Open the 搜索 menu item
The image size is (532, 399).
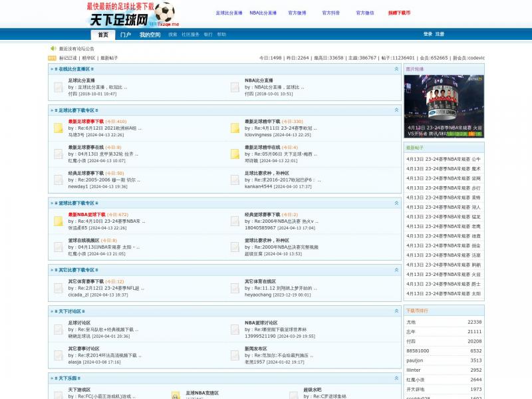coord(173,35)
